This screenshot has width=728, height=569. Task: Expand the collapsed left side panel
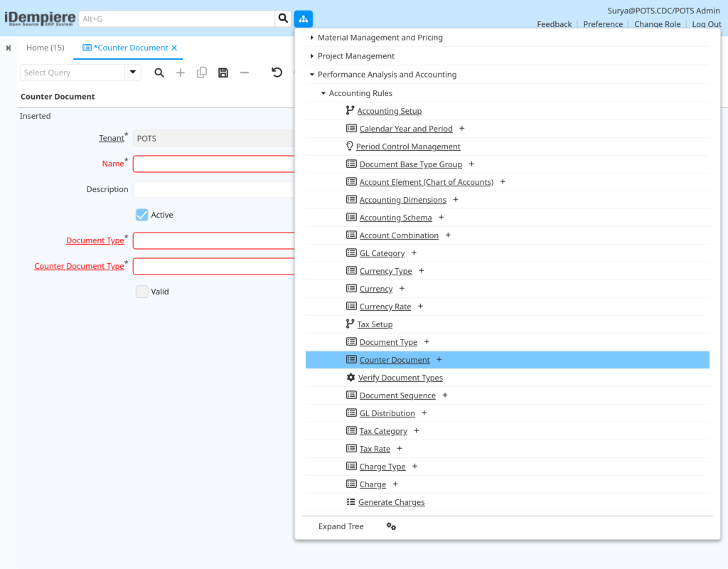click(9, 48)
